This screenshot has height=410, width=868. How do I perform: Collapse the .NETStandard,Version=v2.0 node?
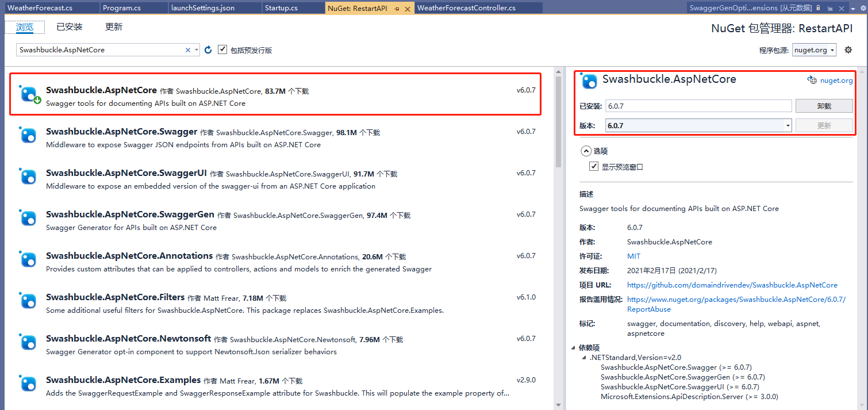point(585,358)
